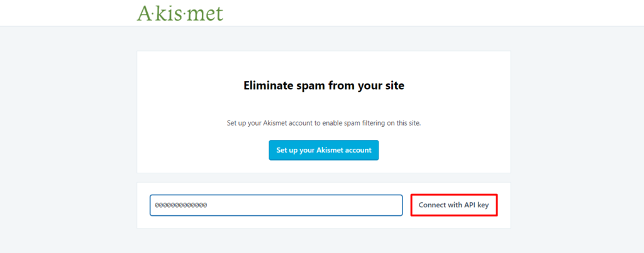Click the white header bar beside the logo
644x253 pixels.
pos(409,13)
